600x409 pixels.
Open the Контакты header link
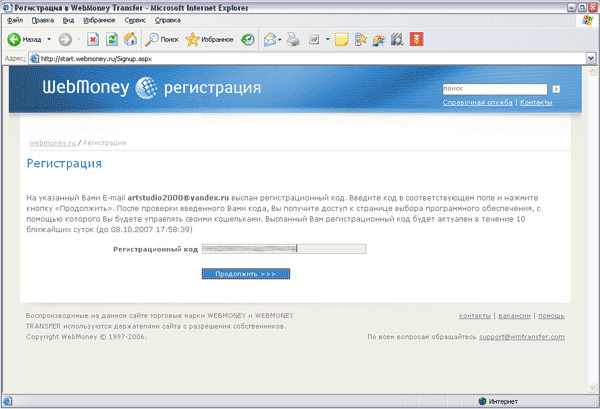[536, 103]
